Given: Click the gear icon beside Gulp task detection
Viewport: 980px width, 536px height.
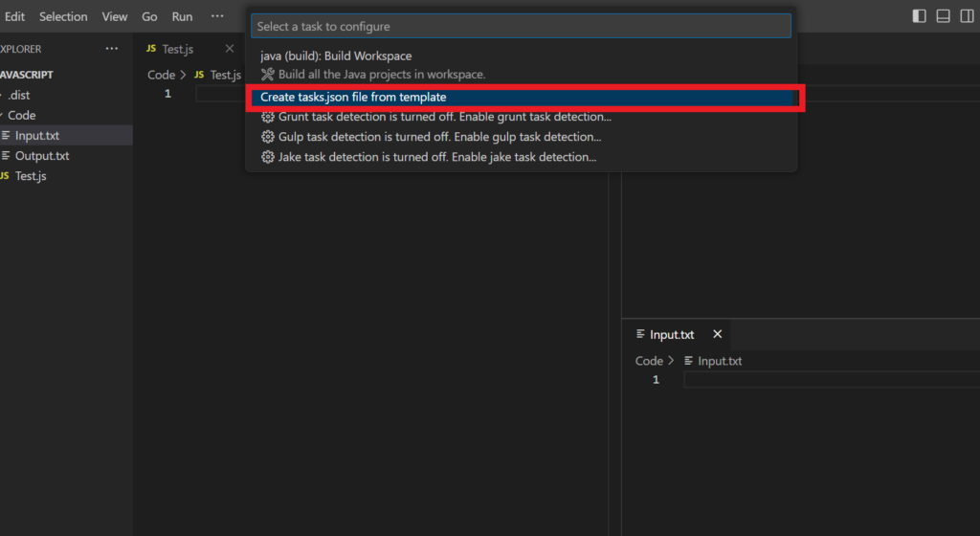Looking at the screenshot, I should point(268,137).
